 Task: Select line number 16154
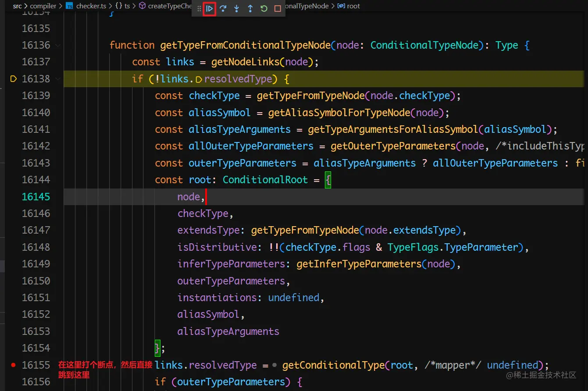[36, 348]
